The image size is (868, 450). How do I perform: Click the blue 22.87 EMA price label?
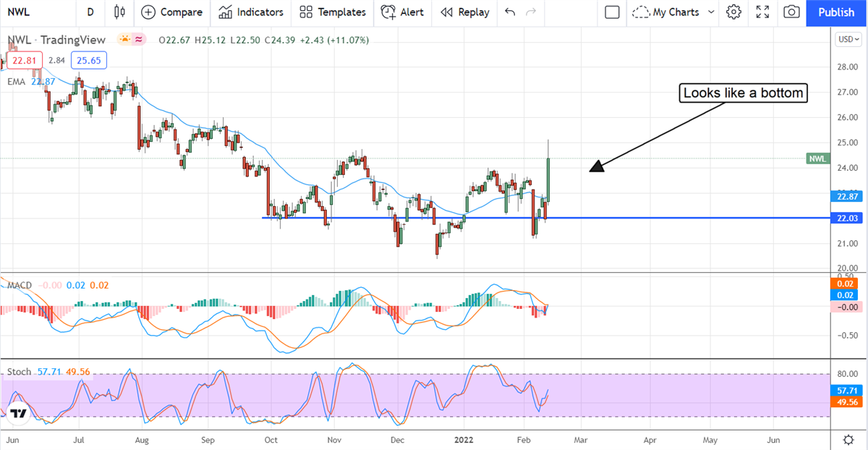tap(848, 196)
